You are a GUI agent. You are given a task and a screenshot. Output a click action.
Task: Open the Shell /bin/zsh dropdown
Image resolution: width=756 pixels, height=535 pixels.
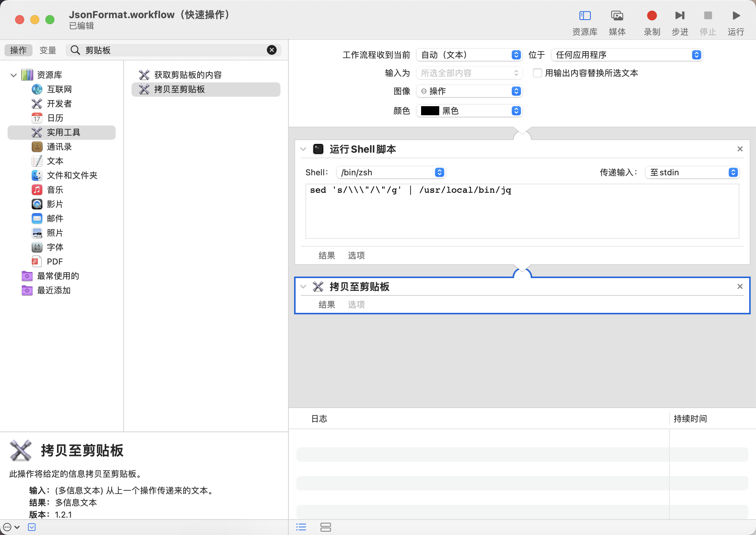[x=391, y=172]
